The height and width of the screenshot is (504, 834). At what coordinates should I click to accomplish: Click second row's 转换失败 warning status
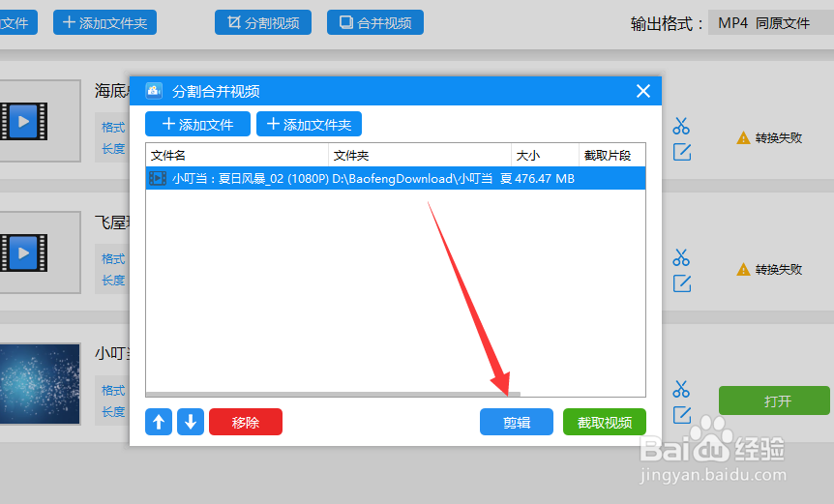pyautogui.click(x=769, y=270)
